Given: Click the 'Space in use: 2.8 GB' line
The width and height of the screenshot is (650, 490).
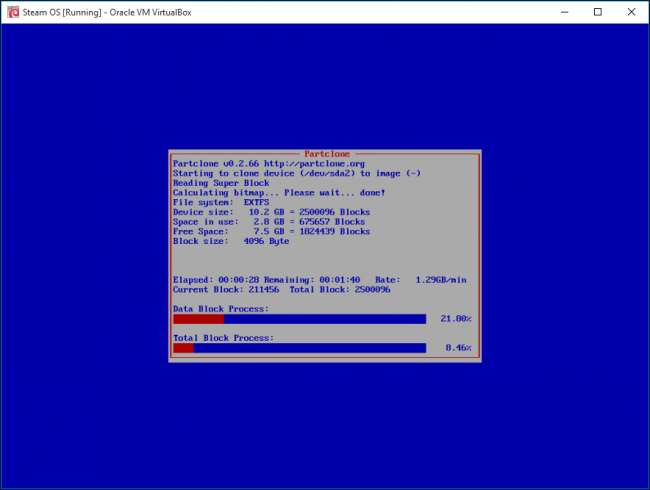Looking at the screenshot, I should (x=270, y=222).
